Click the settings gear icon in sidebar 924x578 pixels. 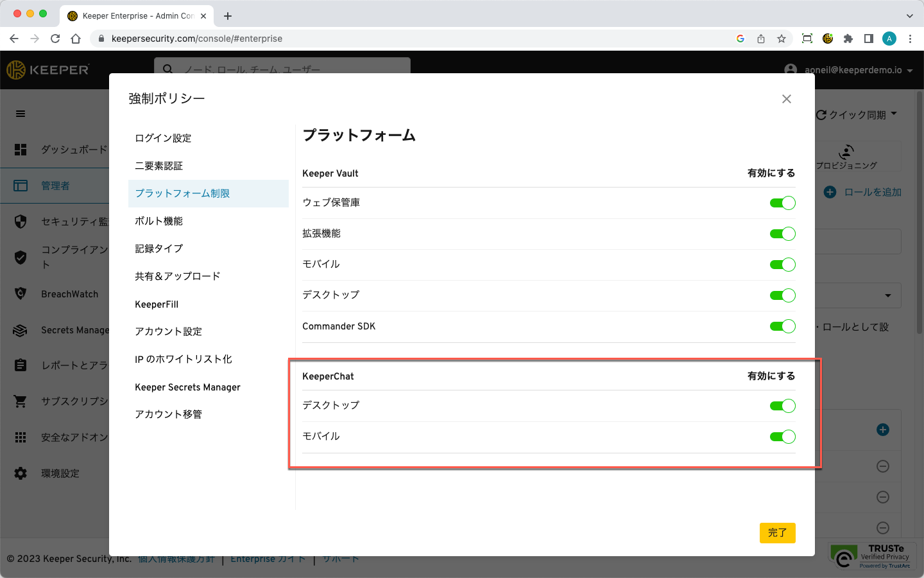coord(21,473)
